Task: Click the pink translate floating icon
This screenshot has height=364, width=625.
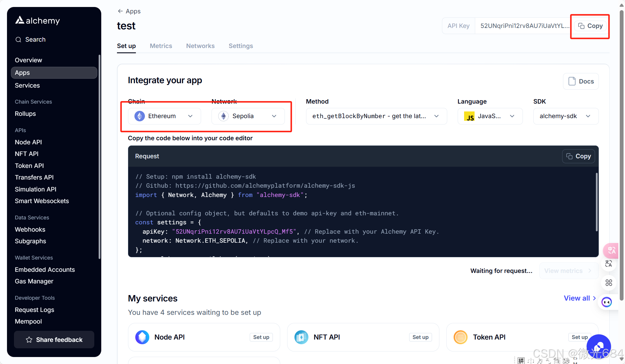Action: [611, 250]
